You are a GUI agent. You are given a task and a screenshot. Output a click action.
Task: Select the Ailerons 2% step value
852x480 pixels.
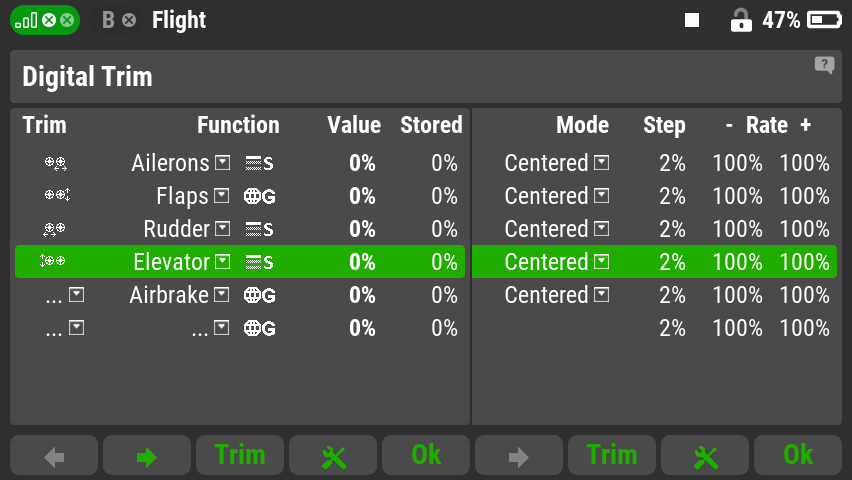click(672, 163)
